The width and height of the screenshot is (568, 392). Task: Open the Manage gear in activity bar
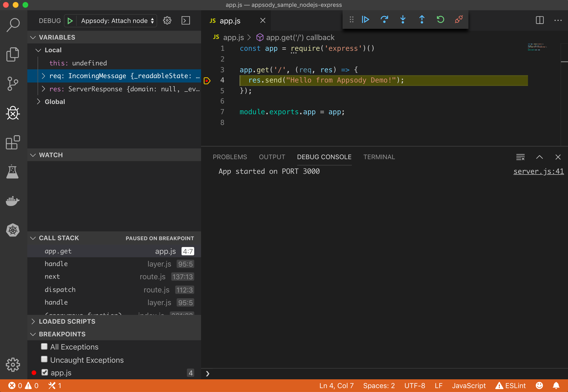[13, 365]
